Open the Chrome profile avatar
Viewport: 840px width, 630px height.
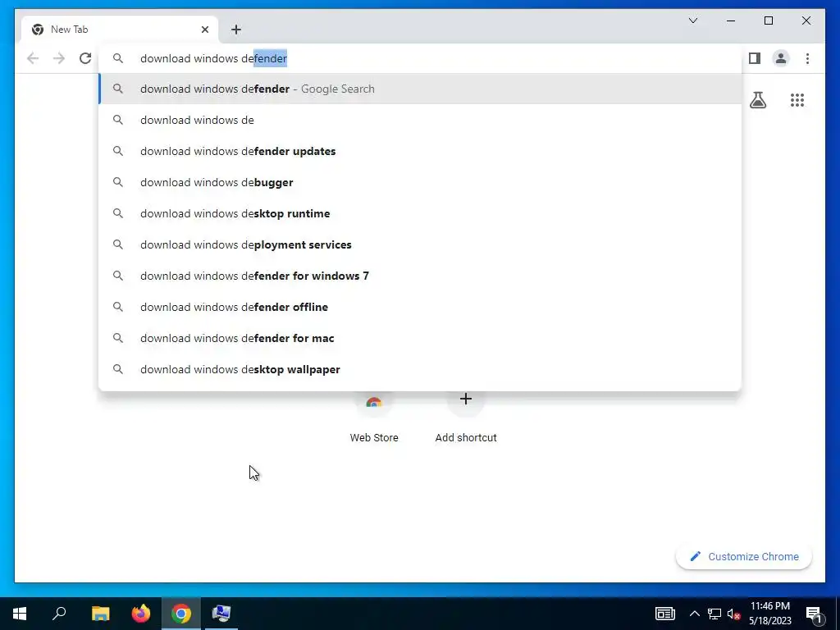click(x=781, y=58)
